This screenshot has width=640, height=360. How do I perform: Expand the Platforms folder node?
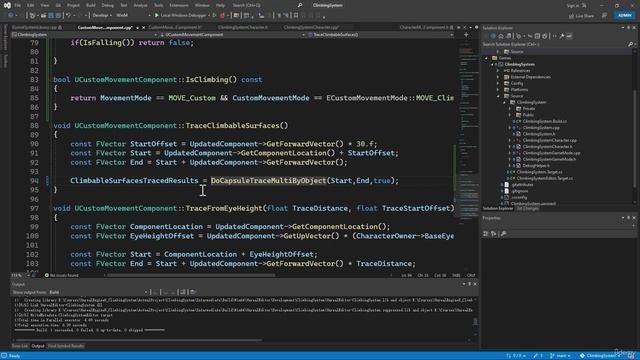(498, 89)
